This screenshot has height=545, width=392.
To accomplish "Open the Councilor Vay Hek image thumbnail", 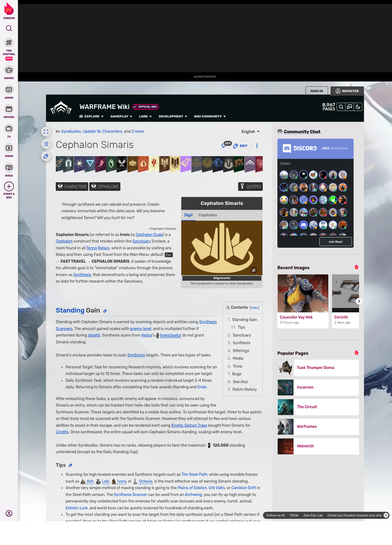I will click(x=303, y=293).
